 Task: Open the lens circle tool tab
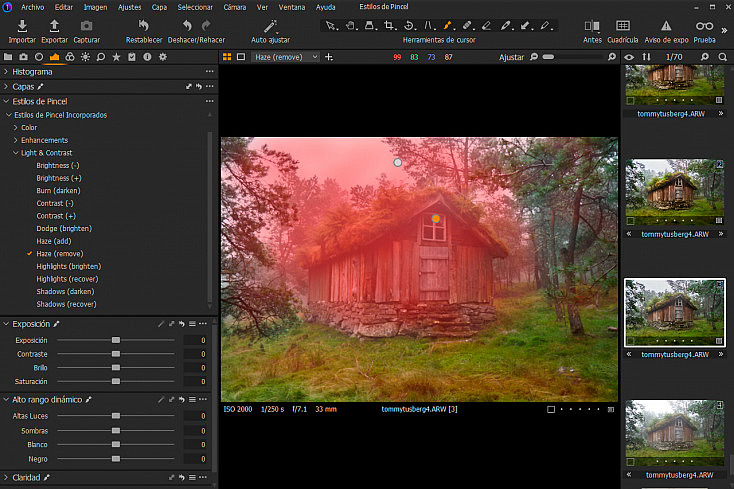click(x=39, y=57)
